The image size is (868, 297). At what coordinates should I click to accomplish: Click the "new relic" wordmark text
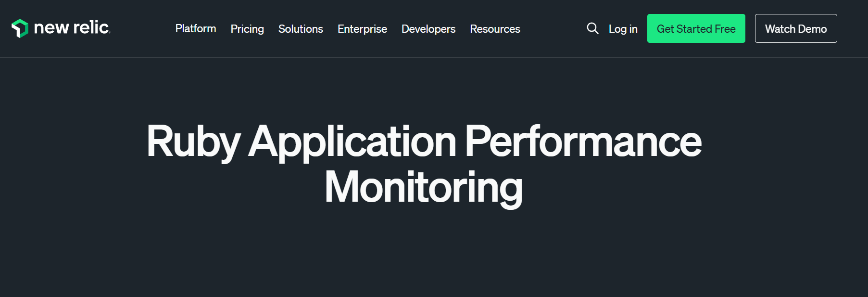[72, 28]
